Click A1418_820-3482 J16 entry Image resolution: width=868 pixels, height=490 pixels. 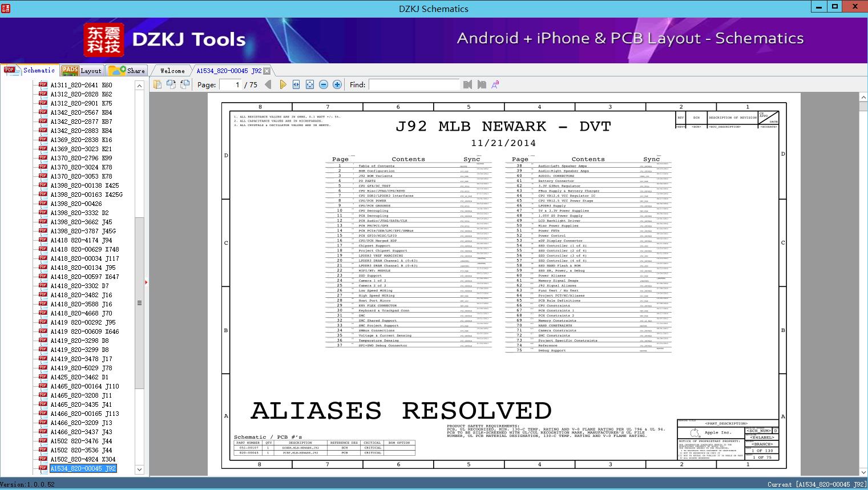coord(81,295)
